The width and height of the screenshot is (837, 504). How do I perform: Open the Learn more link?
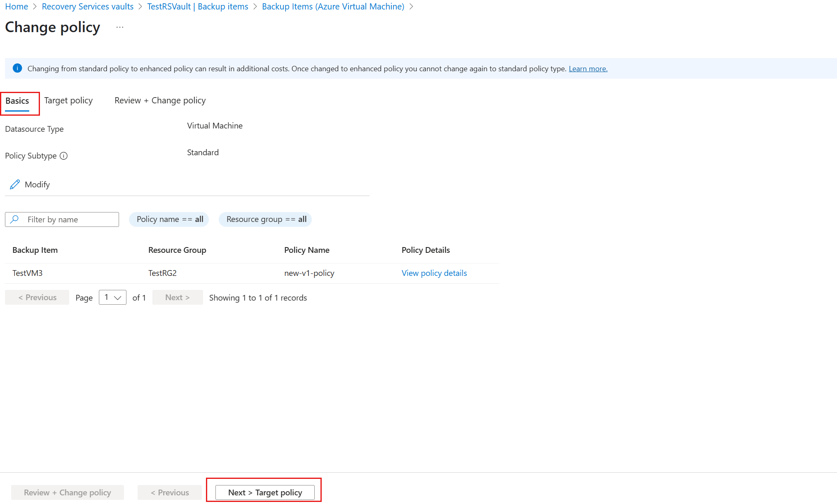pos(588,69)
